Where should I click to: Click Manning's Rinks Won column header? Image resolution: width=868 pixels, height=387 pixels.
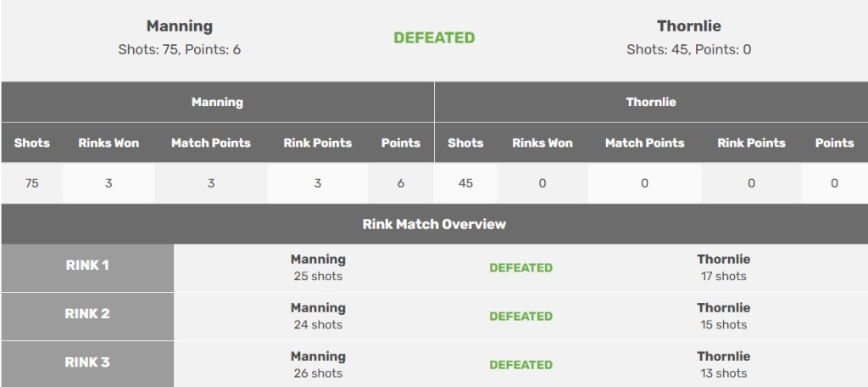(108, 143)
